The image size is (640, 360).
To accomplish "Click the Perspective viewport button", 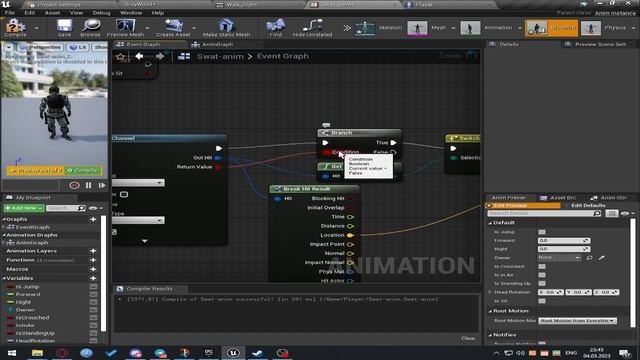I will click(40, 47).
